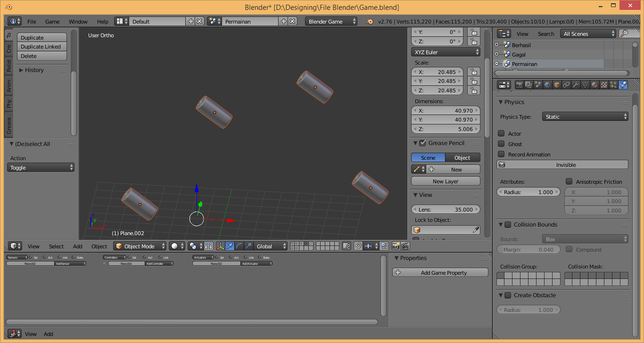This screenshot has height=343, width=644.
Task: Open the File menu
Action: (32, 22)
